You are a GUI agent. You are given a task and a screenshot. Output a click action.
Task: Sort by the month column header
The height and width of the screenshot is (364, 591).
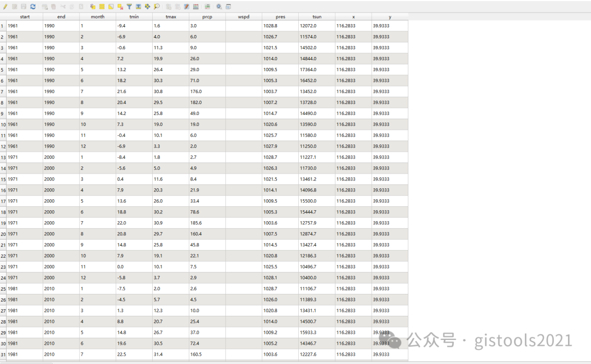tap(97, 16)
